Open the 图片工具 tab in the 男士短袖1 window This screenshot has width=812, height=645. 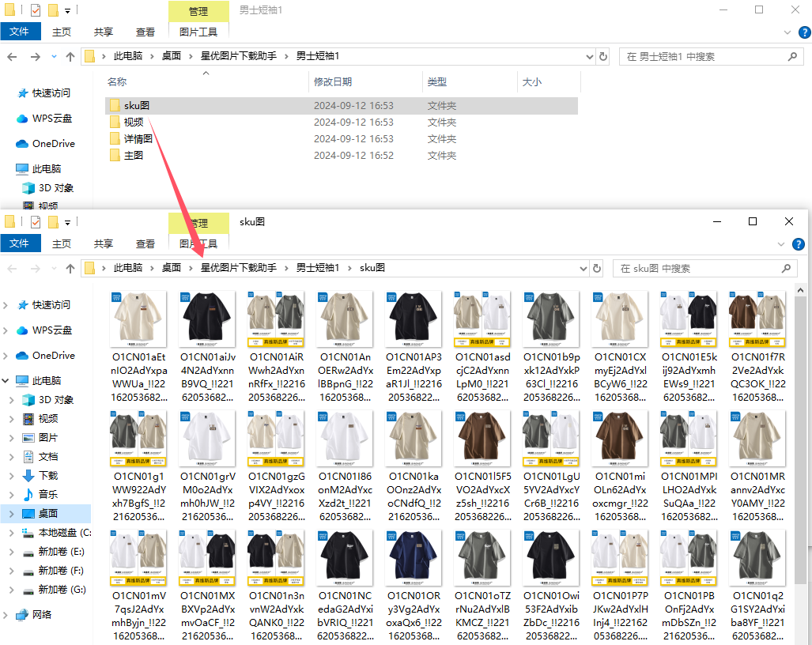coord(198,32)
